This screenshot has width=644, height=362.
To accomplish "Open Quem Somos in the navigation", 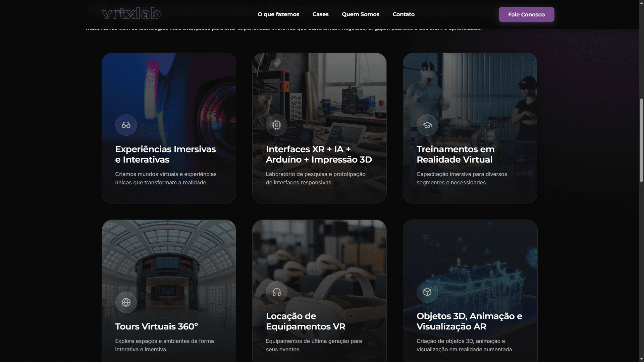I will (361, 14).
